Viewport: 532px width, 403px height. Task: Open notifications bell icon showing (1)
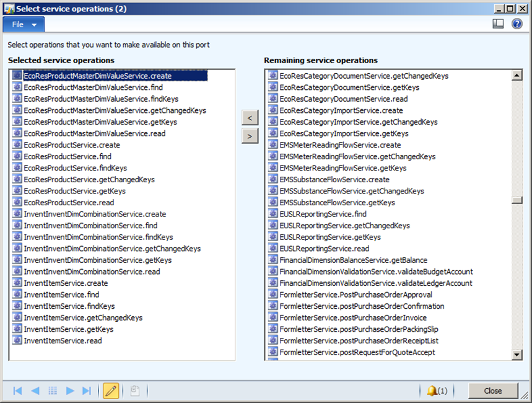click(x=437, y=391)
